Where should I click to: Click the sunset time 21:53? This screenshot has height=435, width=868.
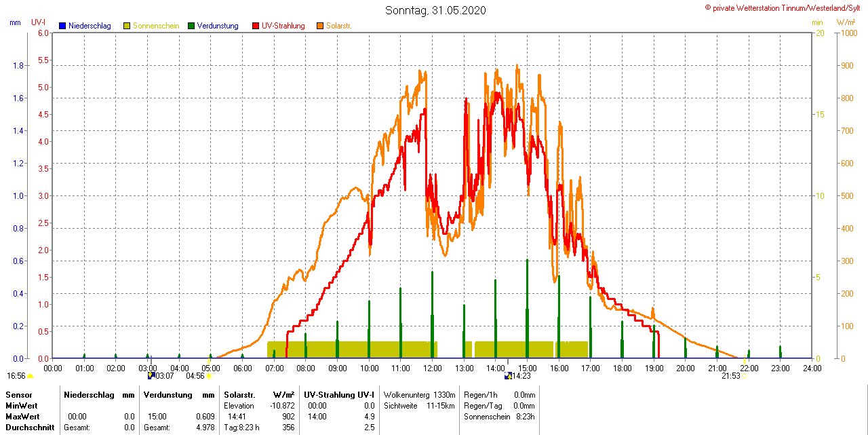[730, 375]
